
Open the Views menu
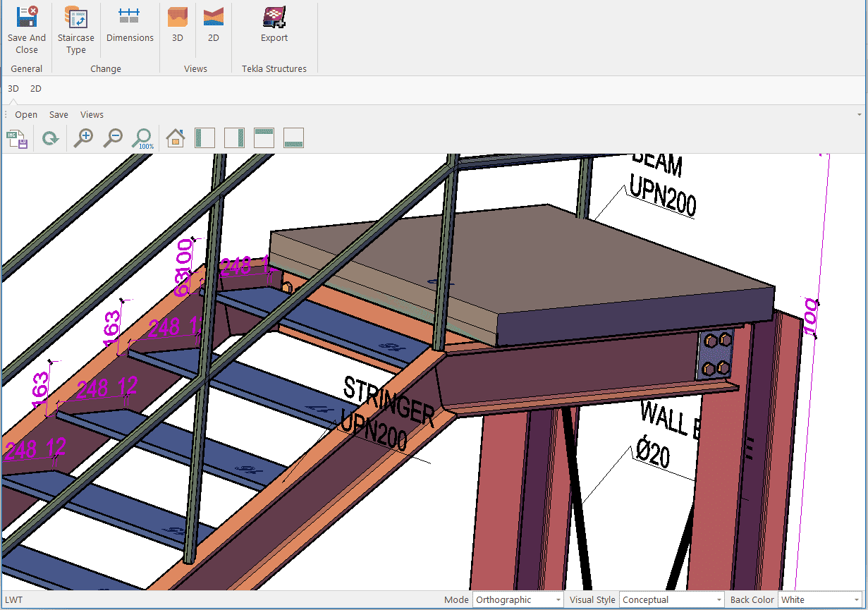point(92,115)
